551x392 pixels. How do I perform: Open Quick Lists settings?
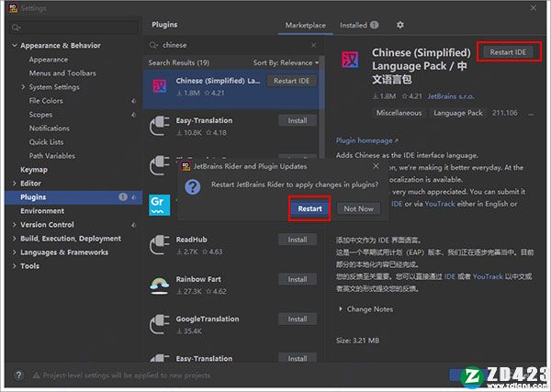[47, 142]
